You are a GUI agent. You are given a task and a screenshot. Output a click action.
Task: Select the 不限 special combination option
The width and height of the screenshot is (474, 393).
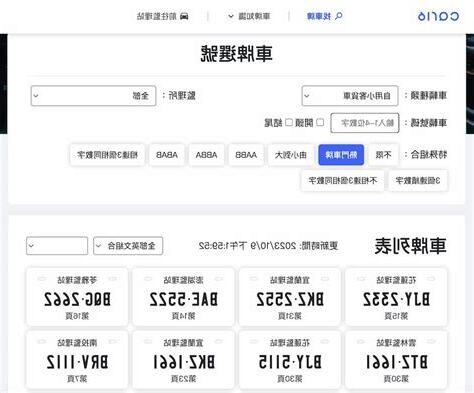[383, 155]
